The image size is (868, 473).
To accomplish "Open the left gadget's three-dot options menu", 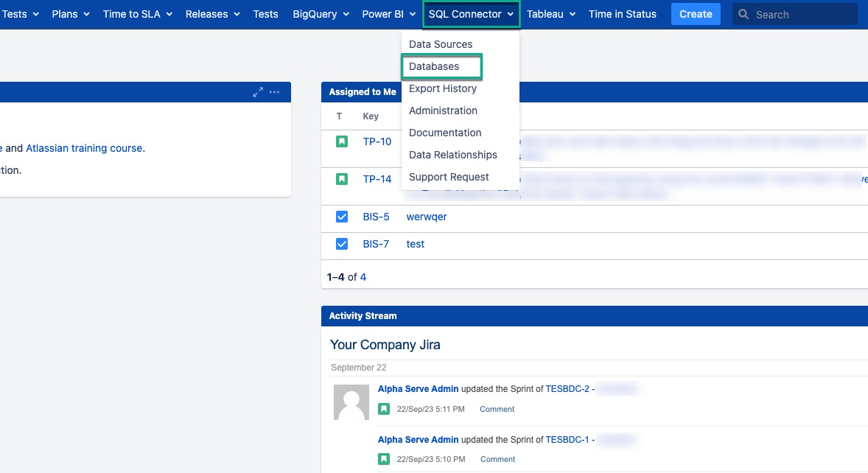I will pyautogui.click(x=275, y=92).
